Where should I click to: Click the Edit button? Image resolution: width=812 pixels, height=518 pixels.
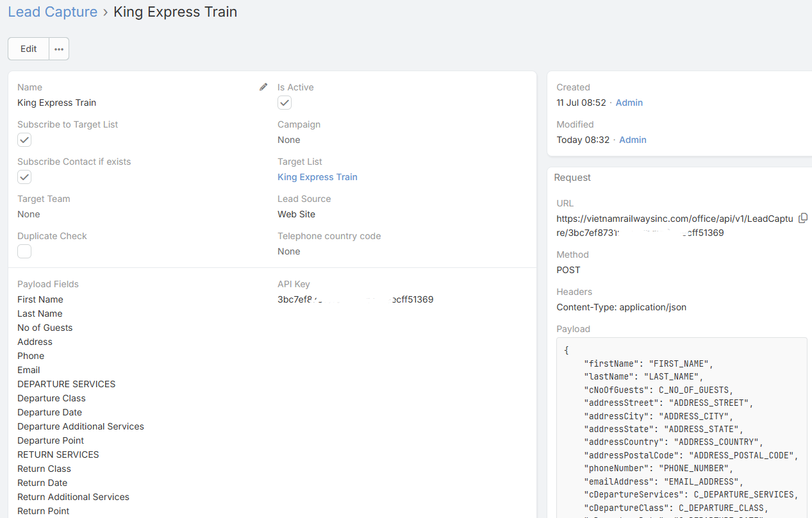click(x=29, y=49)
